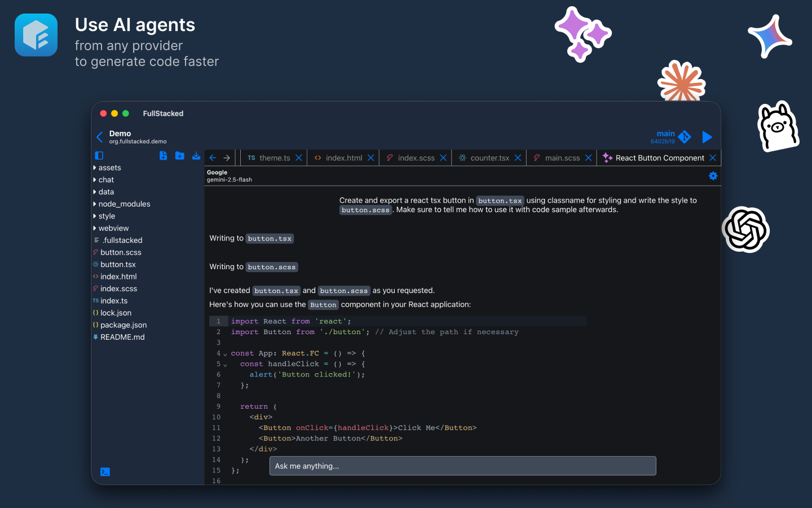Image resolution: width=812 pixels, height=508 pixels.
Task: Click the main branch label
Action: [x=665, y=134]
